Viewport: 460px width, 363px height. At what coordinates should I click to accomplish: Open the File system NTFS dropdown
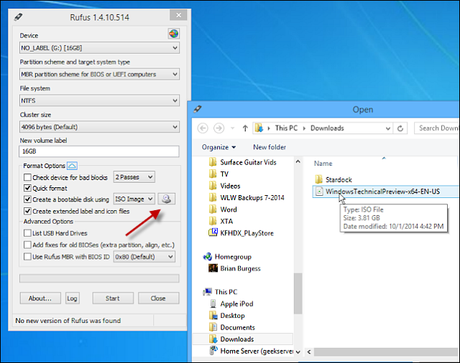tap(99, 100)
